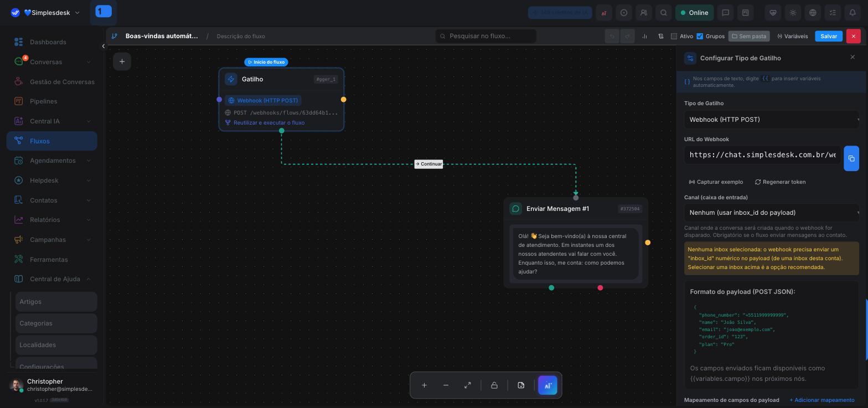Click the Gatilho lightning bolt icon

click(231, 79)
